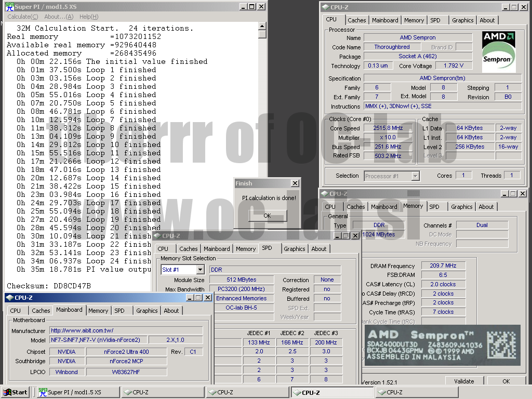This screenshot has height=399, width=532.
Task: Select the SPD tab in the Memory CPU-Z window
Action: click(x=434, y=207)
